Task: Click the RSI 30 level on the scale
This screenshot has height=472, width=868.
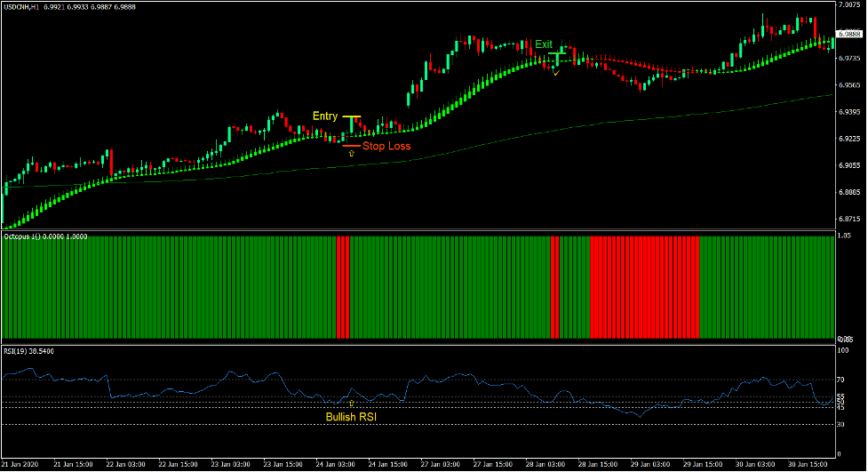Action: [840, 424]
